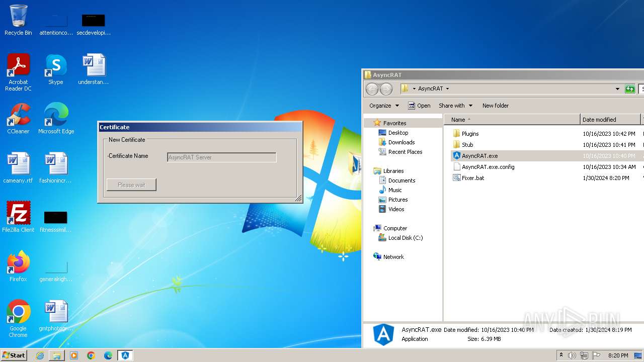The image size is (644, 362).
Task: Select the fitnesssmil desktop file
Action: [x=56, y=221]
